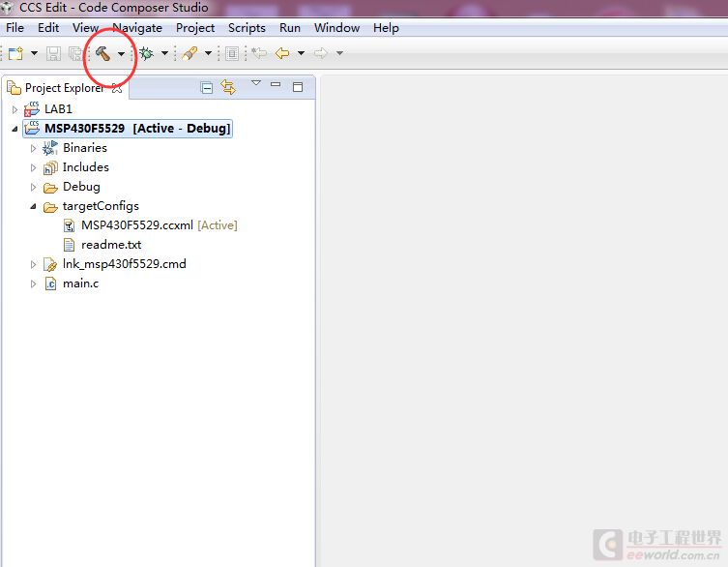
Task: Select the Project Explorer tab
Action: [64, 88]
